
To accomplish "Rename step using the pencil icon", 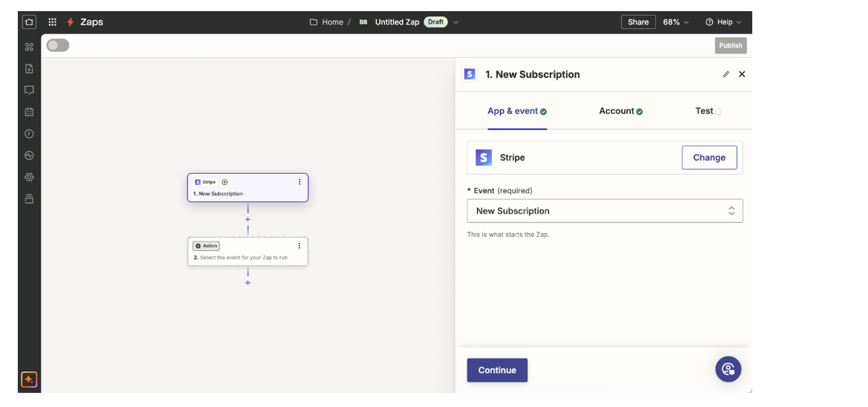I will pos(726,74).
